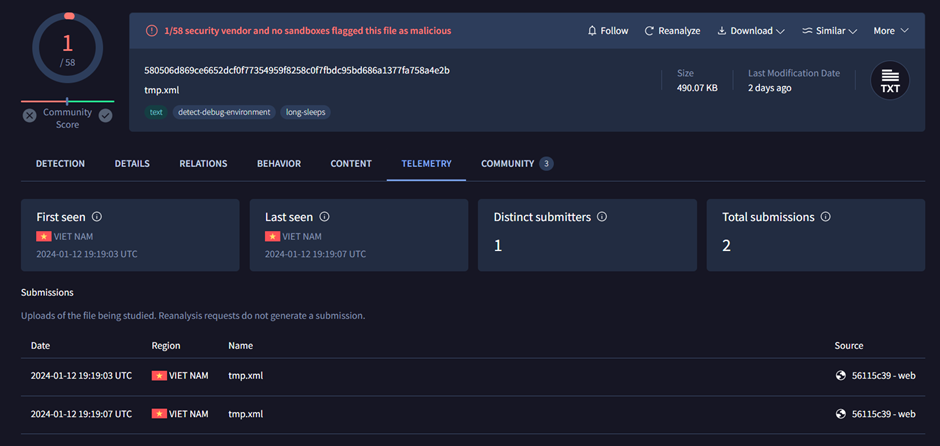The height and width of the screenshot is (446, 940).
Task: Click the Follow bell icon
Action: click(x=592, y=31)
